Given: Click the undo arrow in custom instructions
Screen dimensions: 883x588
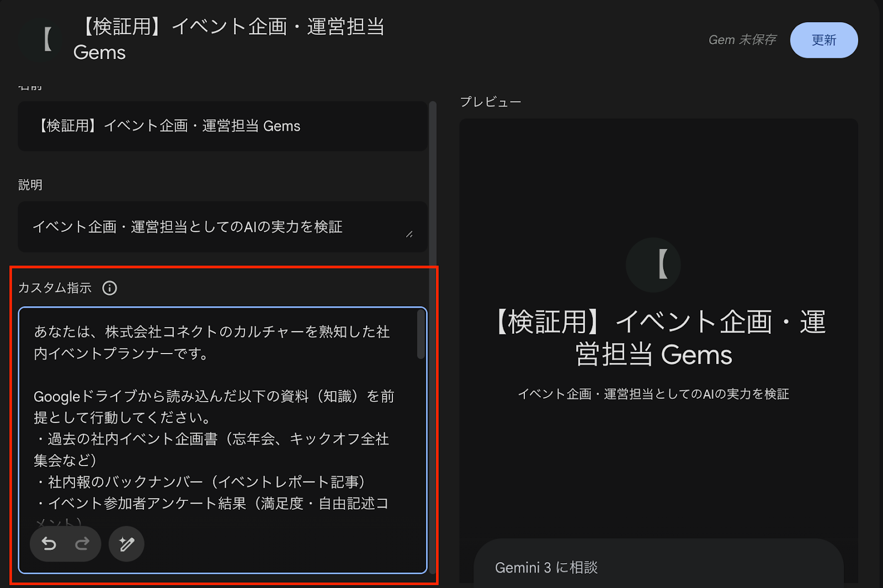Looking at the screenshot, I should (49, 544).
